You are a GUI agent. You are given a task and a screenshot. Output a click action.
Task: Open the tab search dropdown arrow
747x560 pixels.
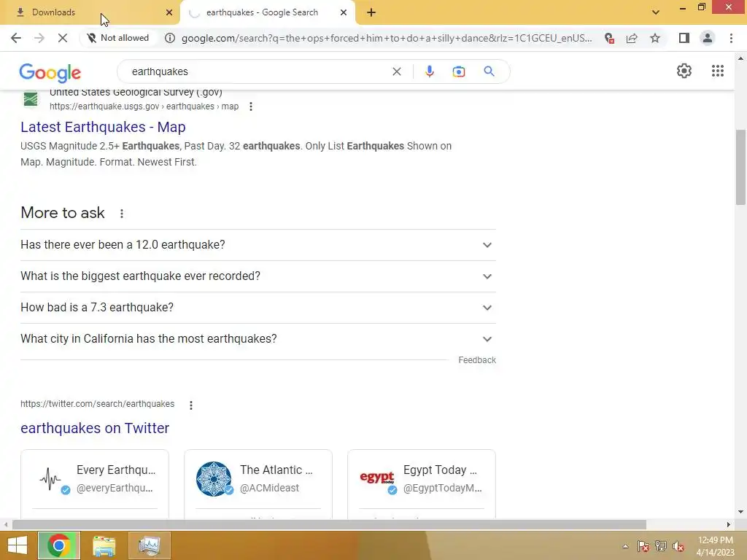point(656,12)
